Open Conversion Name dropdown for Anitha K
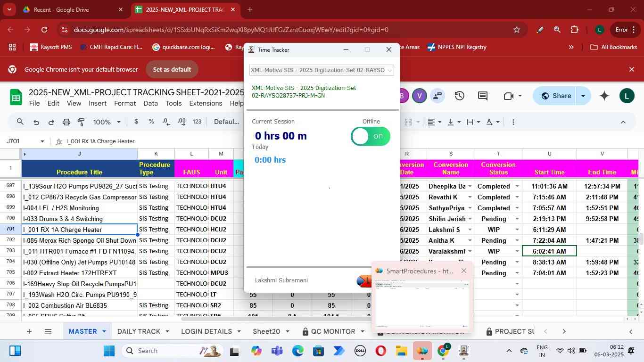 click(x=470, y=240)
